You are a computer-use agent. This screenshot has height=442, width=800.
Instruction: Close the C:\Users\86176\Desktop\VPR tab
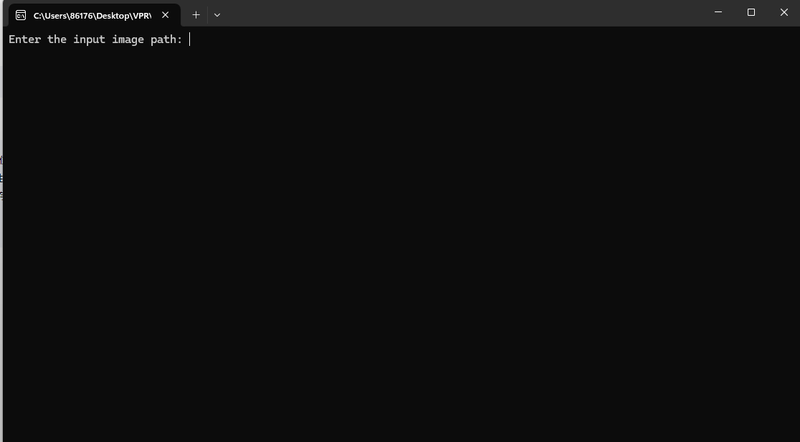pos(165,15)
